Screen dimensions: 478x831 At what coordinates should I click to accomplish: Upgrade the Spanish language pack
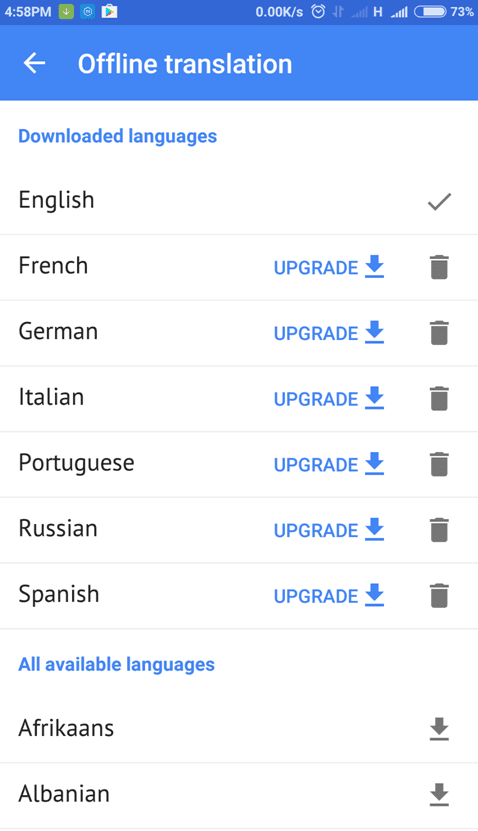tap(329, 596)
